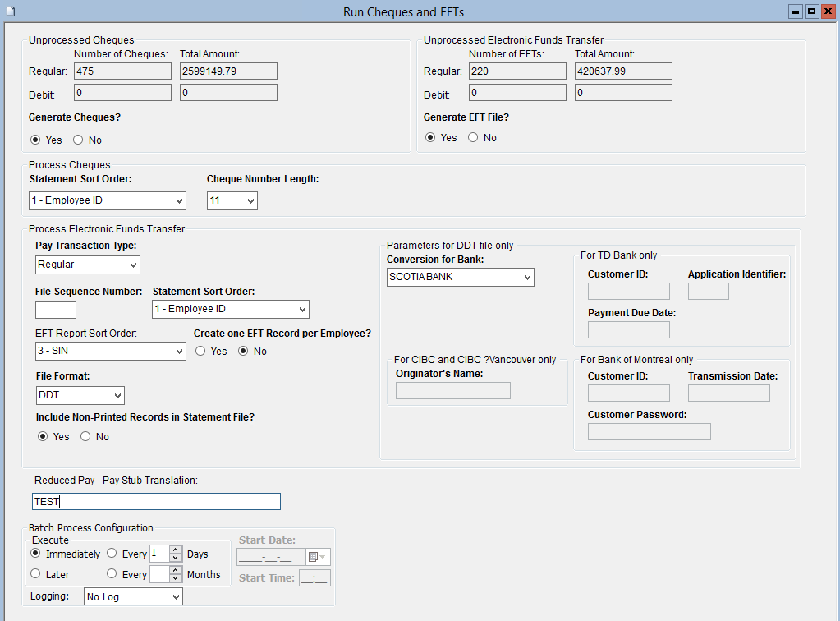840x621 pixels.
Task: Decrease the Every Months spinner value
Action: click(x=176, y=579)
